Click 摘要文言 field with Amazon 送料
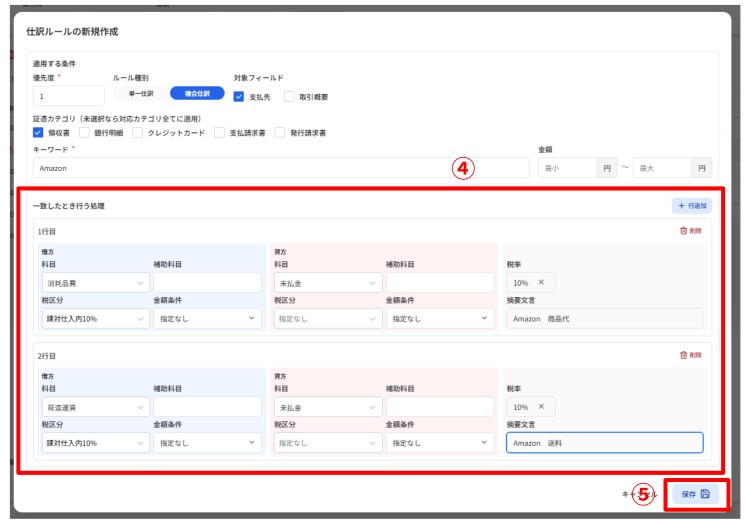The width and height of the screenshot is (746, 524). 604,443
